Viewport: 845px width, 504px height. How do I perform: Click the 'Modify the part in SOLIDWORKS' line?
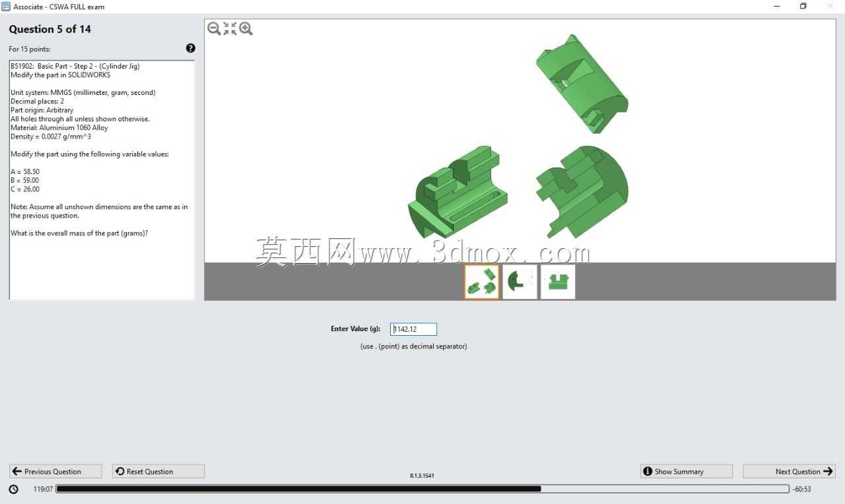(x=61, y=75)
